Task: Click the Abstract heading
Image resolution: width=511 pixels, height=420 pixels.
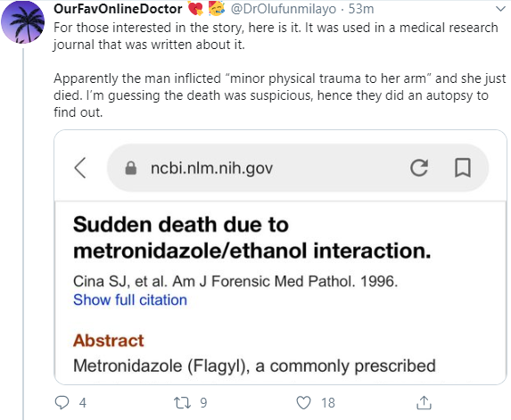Action: click(x=109, y=341)
